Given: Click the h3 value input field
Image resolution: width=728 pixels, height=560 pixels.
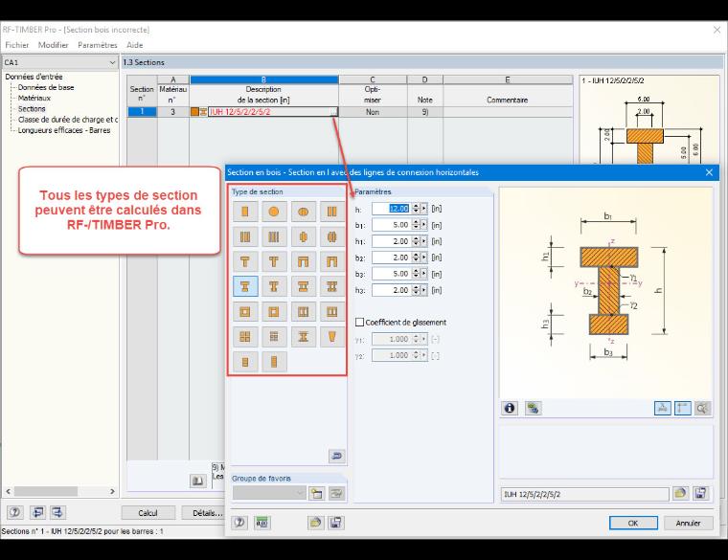Looking at the screenshot, I should (392, 290).
